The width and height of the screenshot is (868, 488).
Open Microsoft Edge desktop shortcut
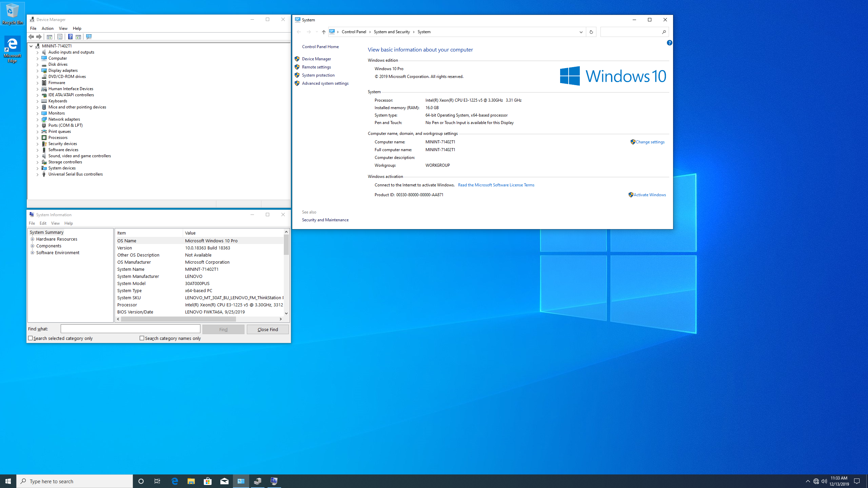13,49
